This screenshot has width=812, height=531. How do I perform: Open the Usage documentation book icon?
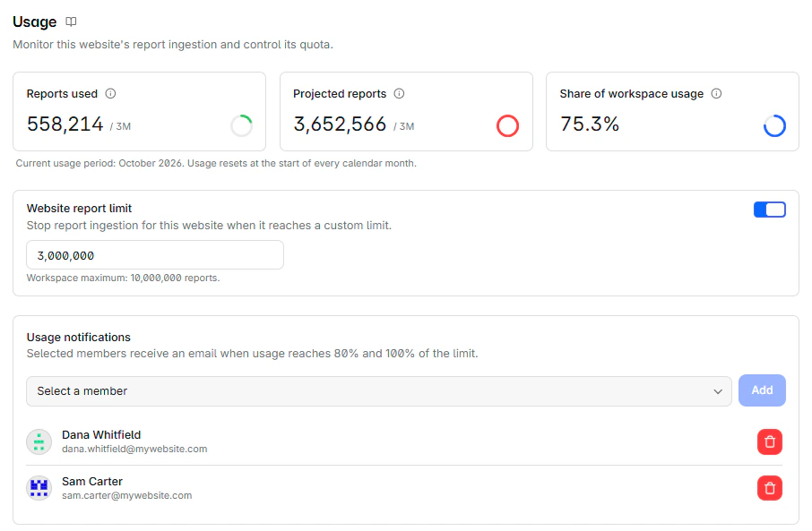[x=71, y=21]
